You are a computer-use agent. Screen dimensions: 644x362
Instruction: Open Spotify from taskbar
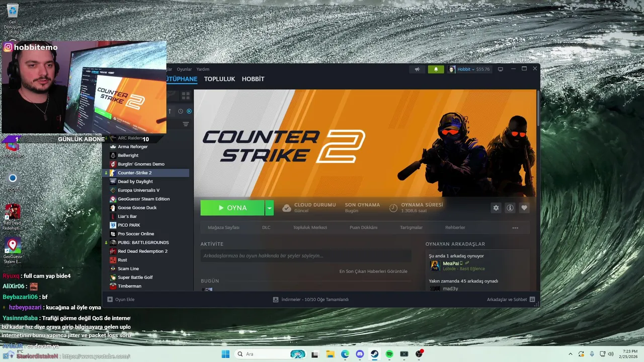click(x=389, y=354)
